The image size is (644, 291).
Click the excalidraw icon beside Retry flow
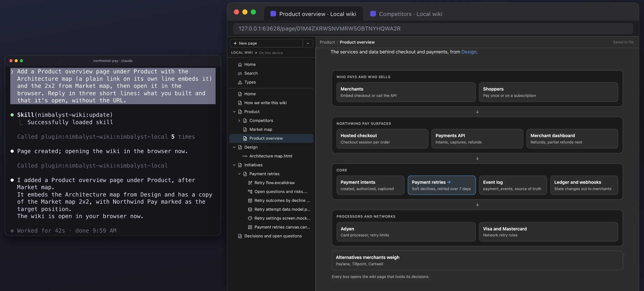click(250, 183)
